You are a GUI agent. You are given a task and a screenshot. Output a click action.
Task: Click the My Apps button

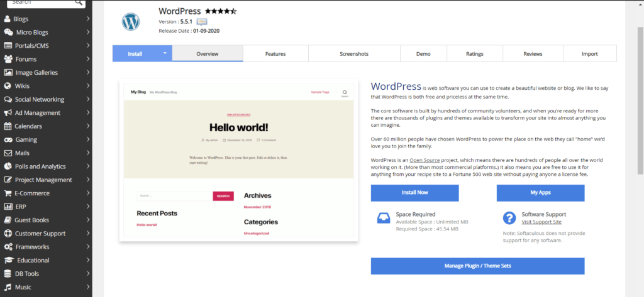(x=540, y=193)
